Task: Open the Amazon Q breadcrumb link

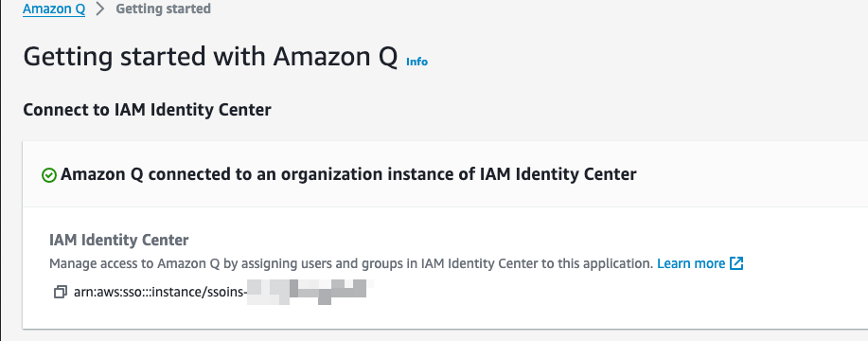Action: click(x=54, y=9)
